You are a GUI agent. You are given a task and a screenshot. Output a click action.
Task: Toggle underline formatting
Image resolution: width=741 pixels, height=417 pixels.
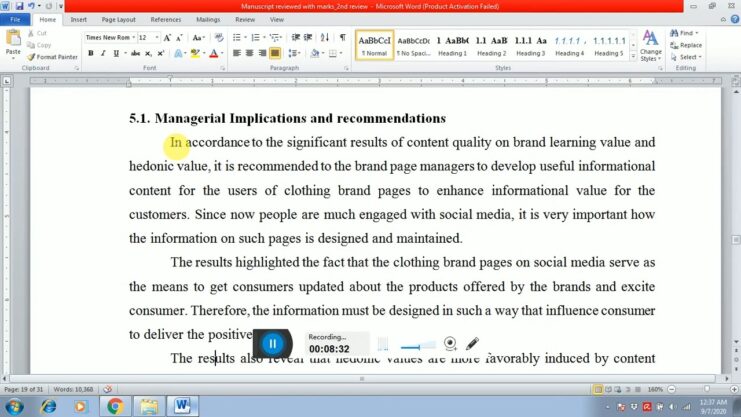[116, 53]
